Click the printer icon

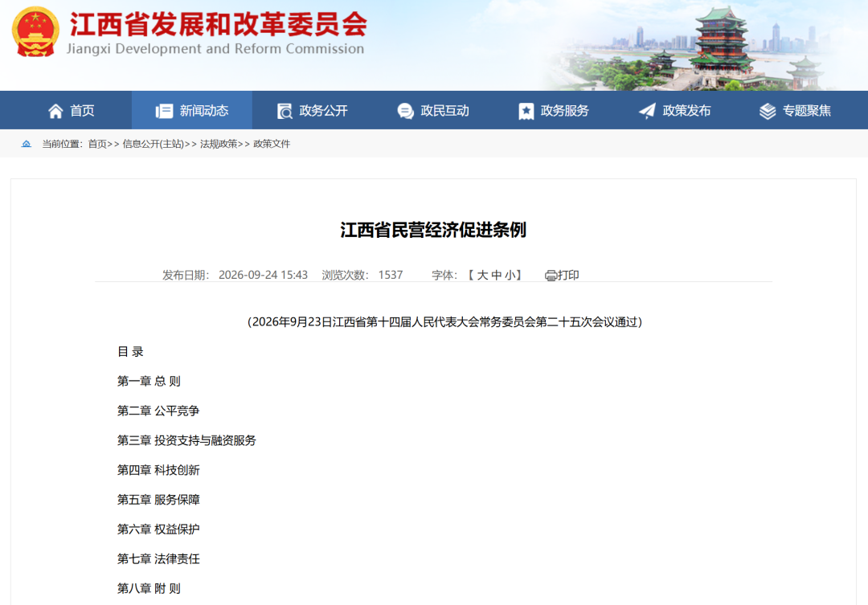(x=551, y=276)
